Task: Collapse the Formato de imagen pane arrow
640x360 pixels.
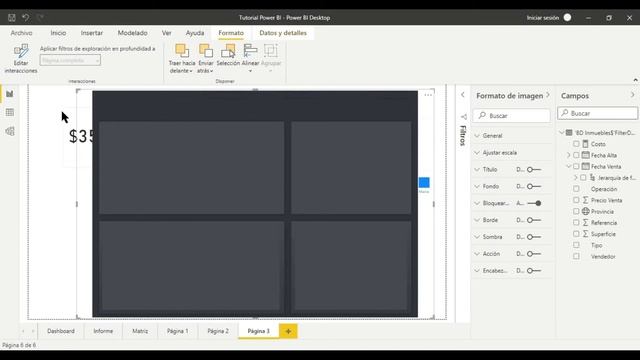Action: 548,95
